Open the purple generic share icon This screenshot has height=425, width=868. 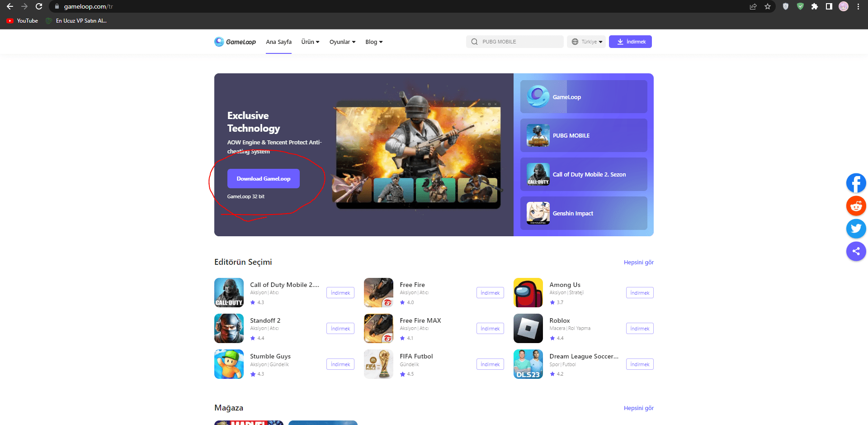coord(856,251)
